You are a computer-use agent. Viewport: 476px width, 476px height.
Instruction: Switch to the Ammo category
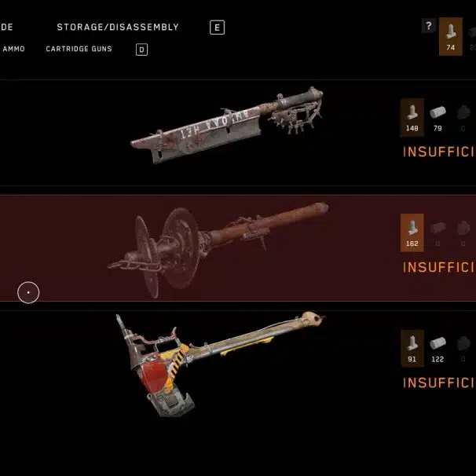pos(13,49)
